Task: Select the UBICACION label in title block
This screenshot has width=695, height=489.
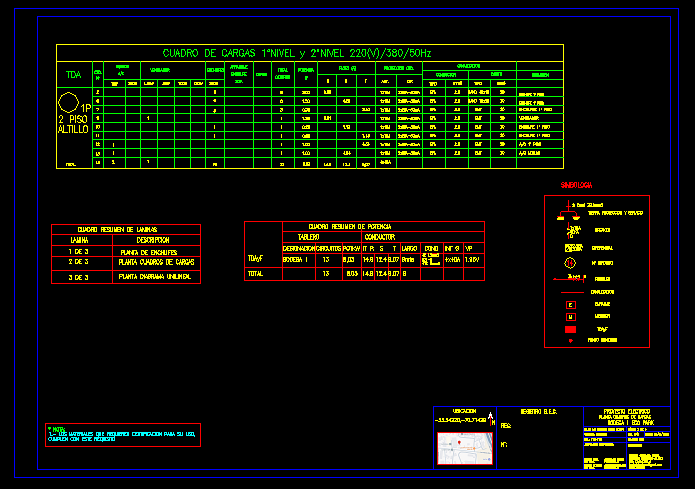Action: (464, 411)
